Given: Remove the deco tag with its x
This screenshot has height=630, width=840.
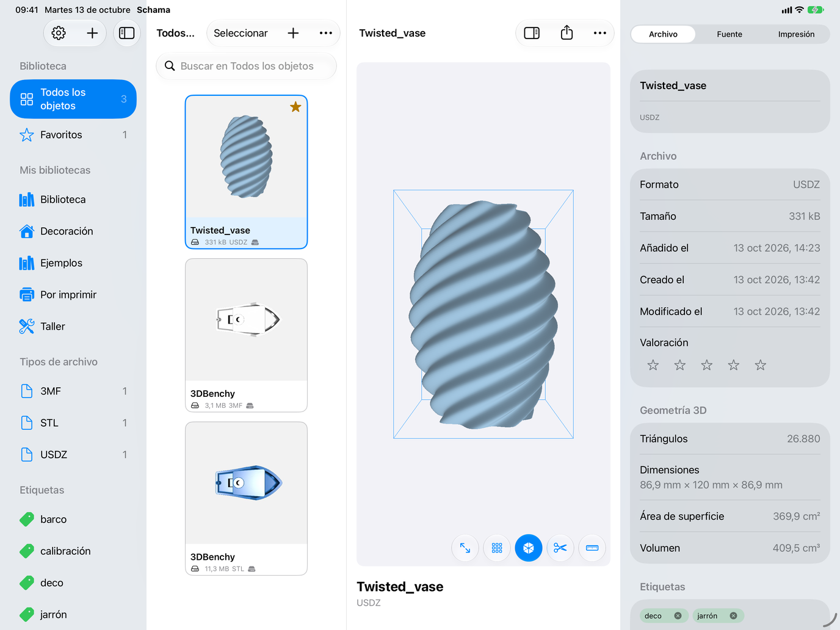Looking at the screenshot, I should pos(678,616).
